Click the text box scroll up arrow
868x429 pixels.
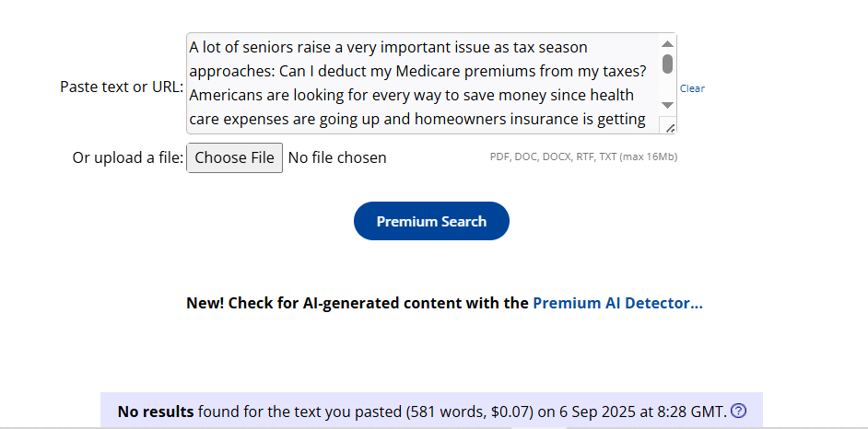point(668,43)
